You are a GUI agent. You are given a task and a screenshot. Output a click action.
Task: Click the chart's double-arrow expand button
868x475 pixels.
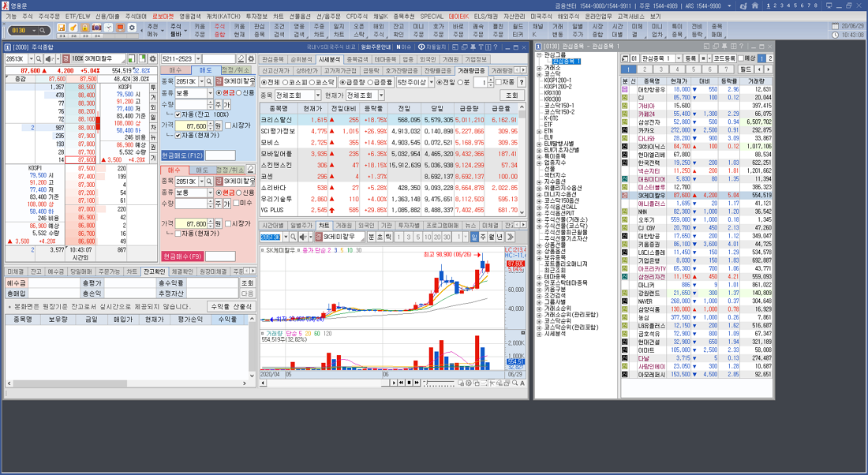[x=510, y=237]
